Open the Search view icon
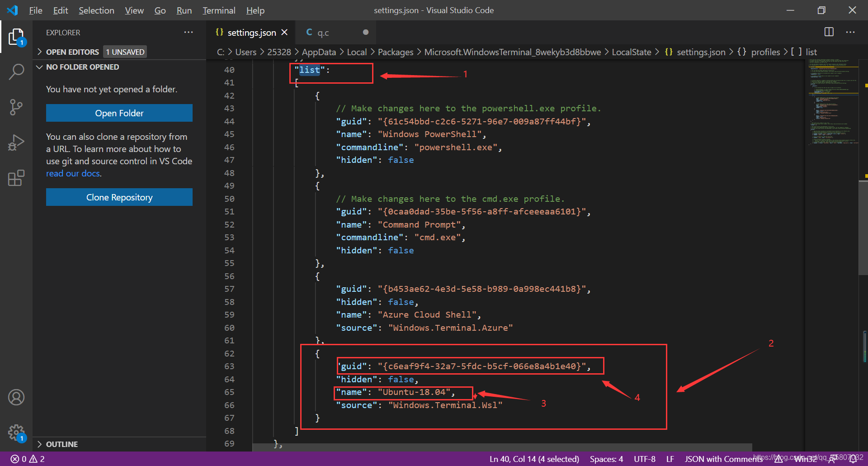Image resolution: width=868 pixels, height=466 pixels. pos(16,72)
